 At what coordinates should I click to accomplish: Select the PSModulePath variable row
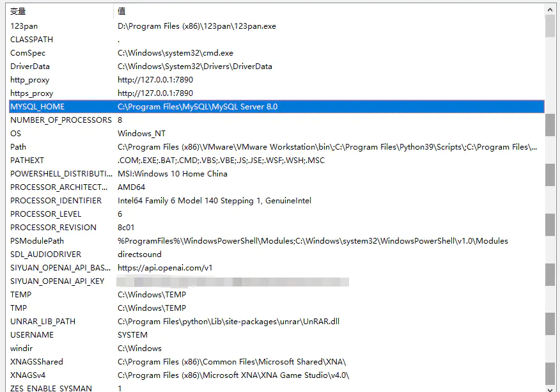click(x=276, y=241)
